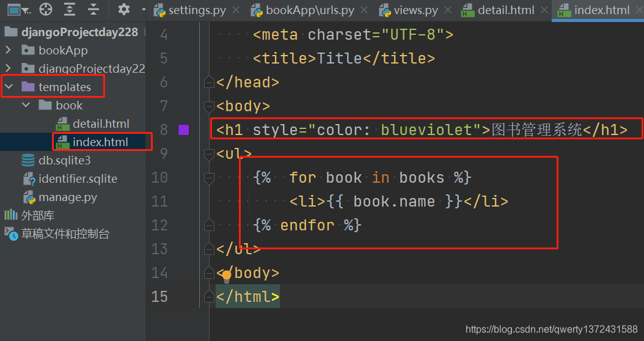Click 'Title' inside the title tag
The height and width of the screenshot is (341, 644).
click(x=339, y=58)
